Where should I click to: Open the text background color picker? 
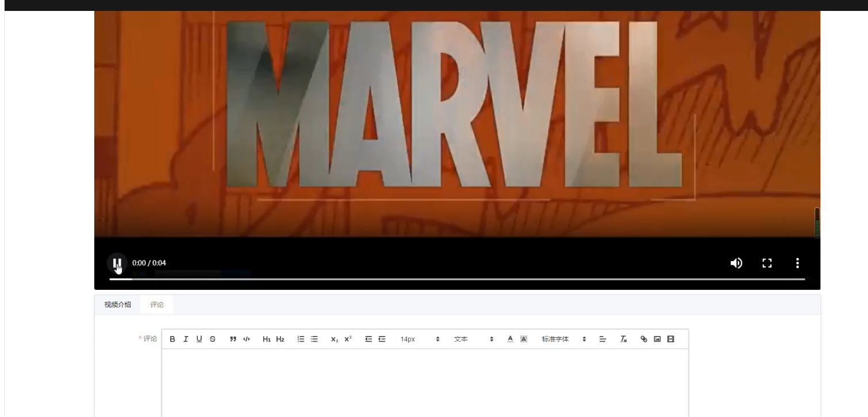pos(524,339)
